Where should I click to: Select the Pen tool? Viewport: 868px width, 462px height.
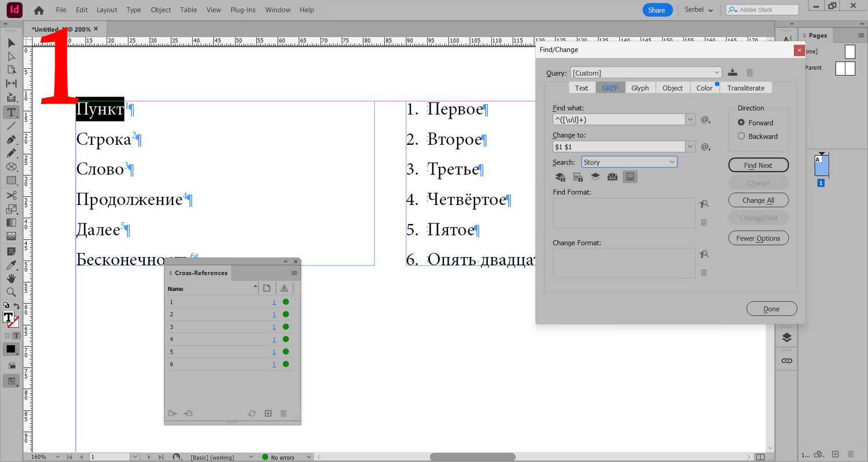click(x=11, y=140)
